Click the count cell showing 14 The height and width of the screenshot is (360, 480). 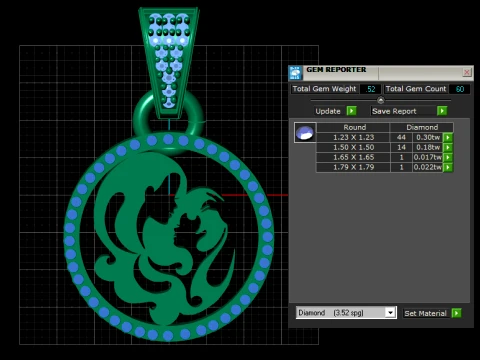point(401,147)
